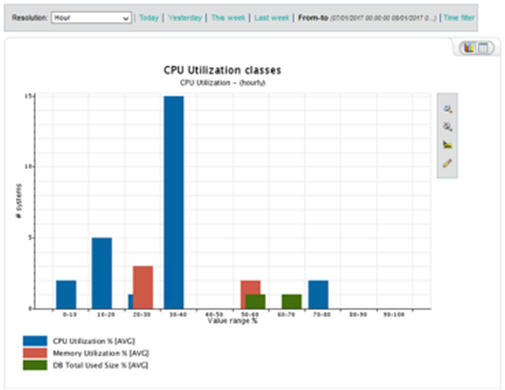505x390 pixels.
Task: Switch to chart view icon
Action: click(x=469, y=48)
